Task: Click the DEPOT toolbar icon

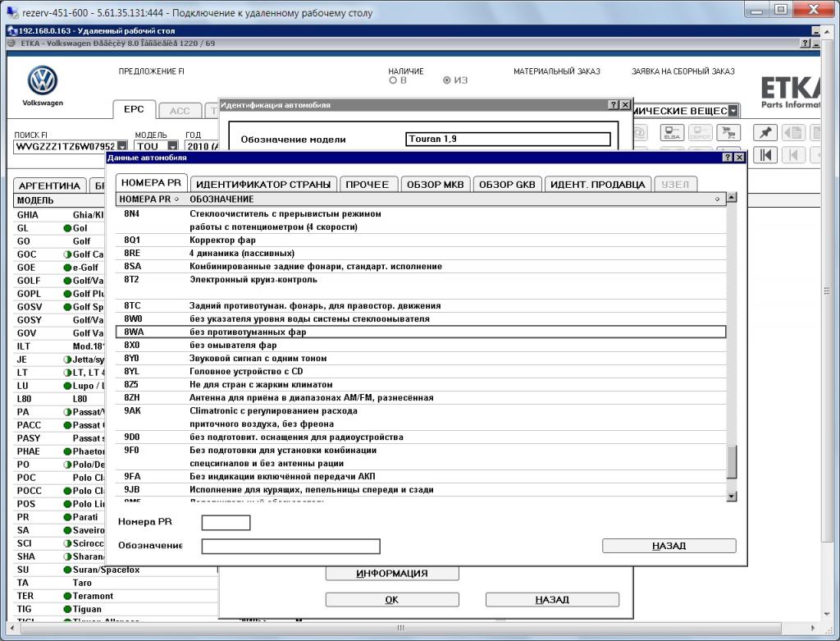Action: click(x=700, y=132)
